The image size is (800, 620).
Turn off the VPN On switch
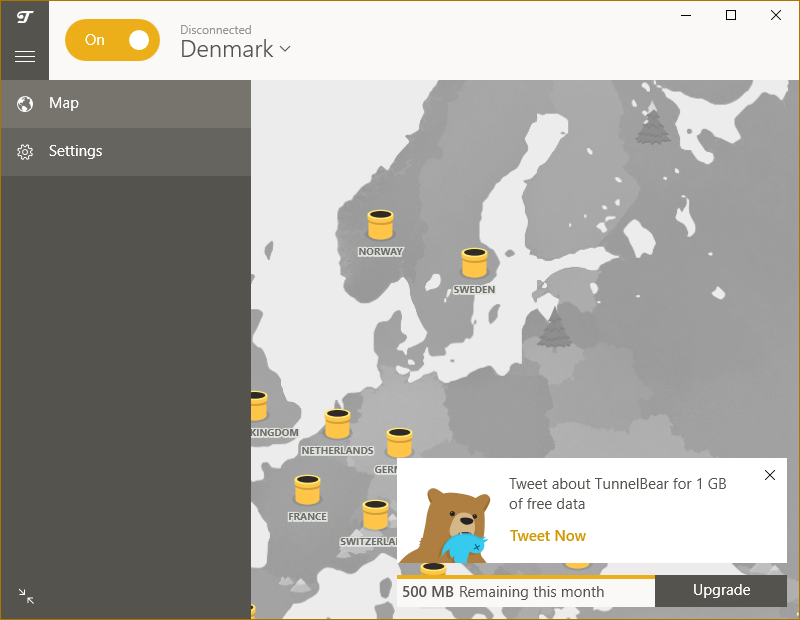[x=112, y=40]
